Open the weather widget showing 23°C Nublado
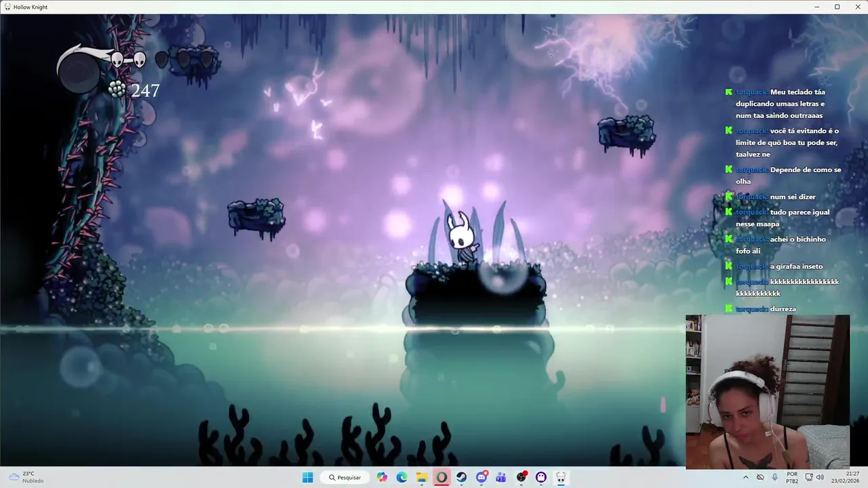The width and height of the screenshot is (868, 488). [x=27, y=477]
